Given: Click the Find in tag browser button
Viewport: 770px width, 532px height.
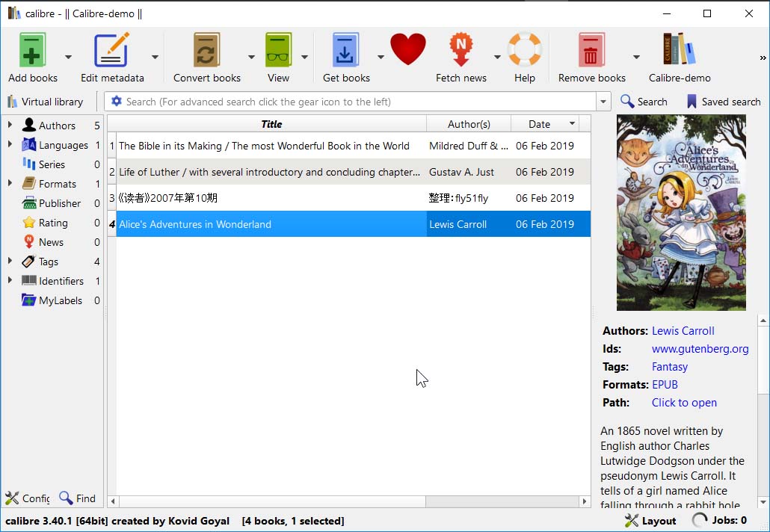Looking at the screenshot, I should click(78, 498).
